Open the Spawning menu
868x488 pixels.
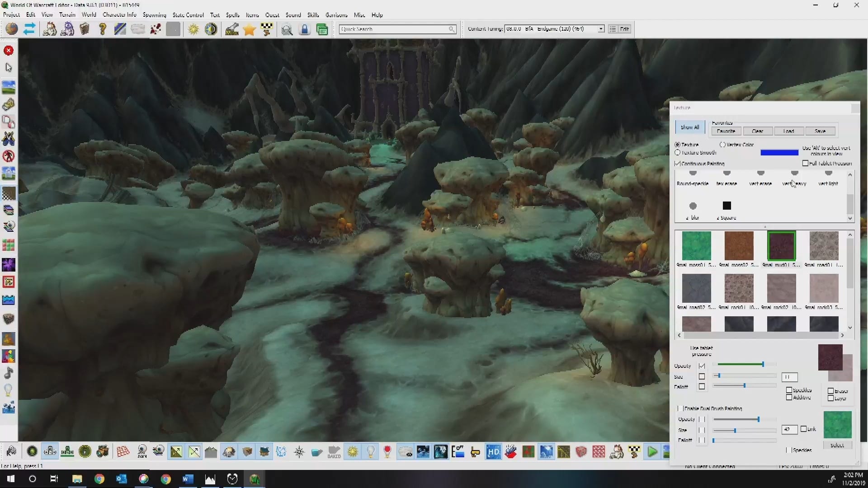point(154,15)
